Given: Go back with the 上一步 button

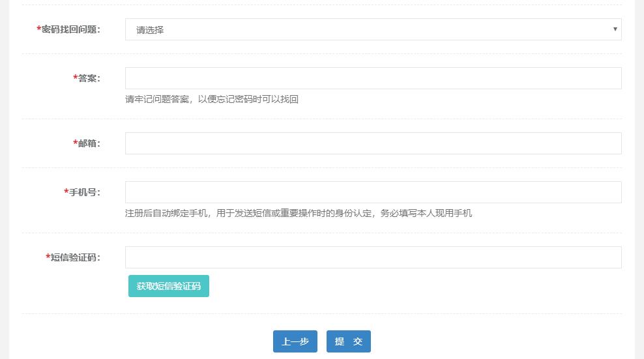Looking at the screenshot, I should pyautogui.click(x=295, y=341).
